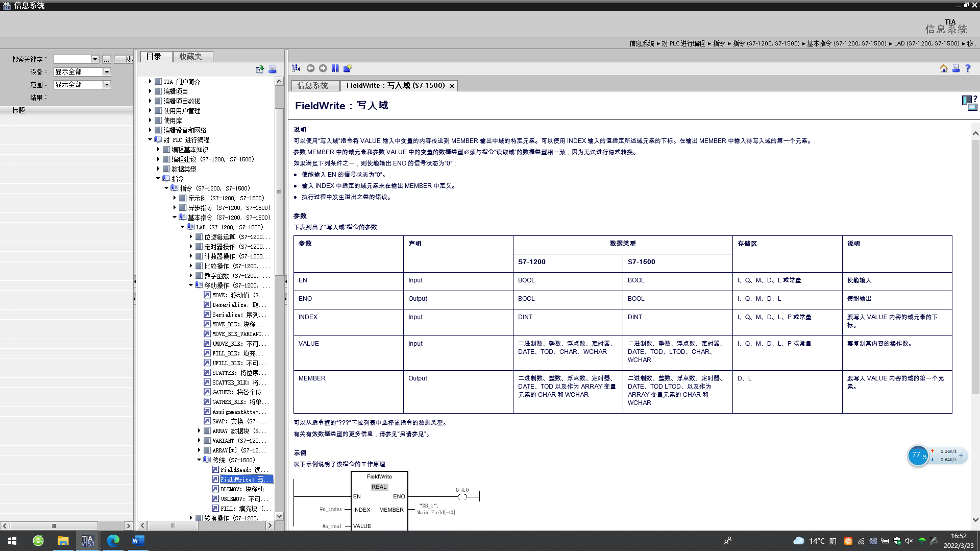Collapse the 移动操作 tree node
980x551 pixels.
pyautogui.click(x=191, y=285)
